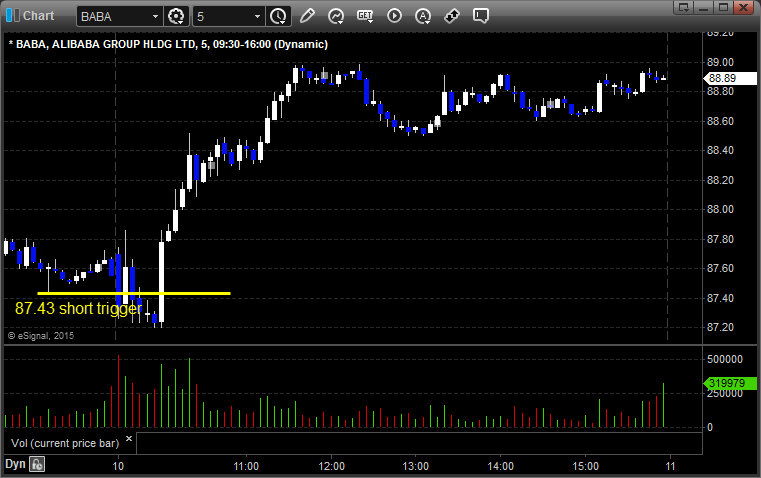Maximize the Chart window
This screenshot has height=478, width=761.
tap(723, 7)
